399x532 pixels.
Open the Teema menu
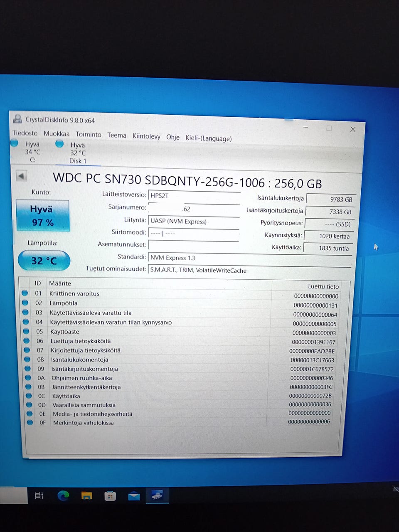point(117,135)
